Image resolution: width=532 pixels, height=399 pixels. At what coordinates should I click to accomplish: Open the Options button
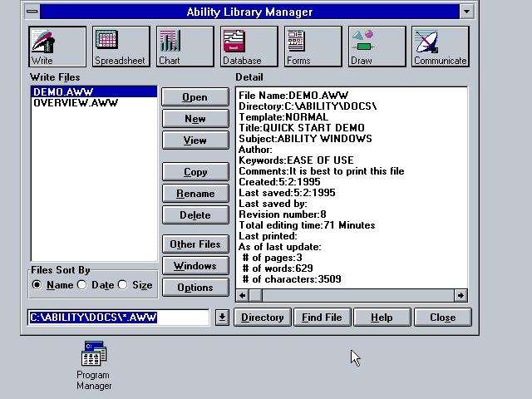[195, 287]
